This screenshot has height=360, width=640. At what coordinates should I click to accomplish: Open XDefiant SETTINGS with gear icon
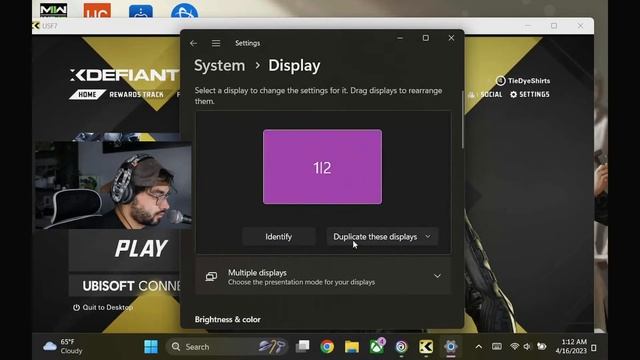tap(530, 95)
